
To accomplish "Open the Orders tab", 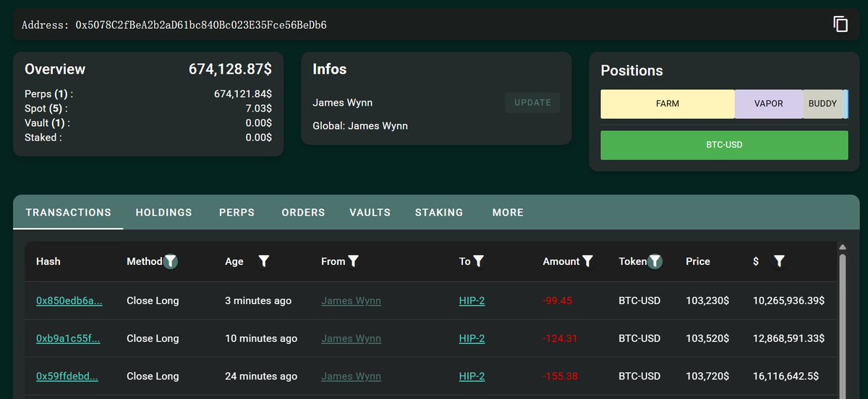I will 303,212.
